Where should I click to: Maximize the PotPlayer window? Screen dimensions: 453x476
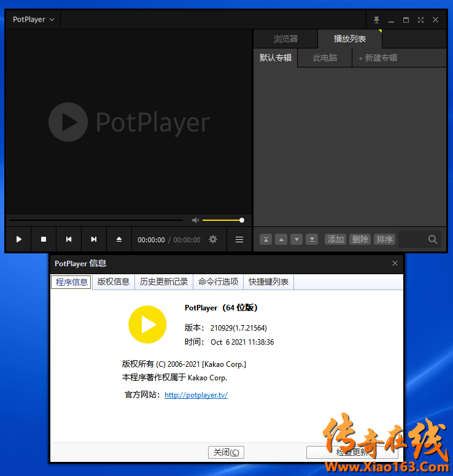tap(406, 20)
